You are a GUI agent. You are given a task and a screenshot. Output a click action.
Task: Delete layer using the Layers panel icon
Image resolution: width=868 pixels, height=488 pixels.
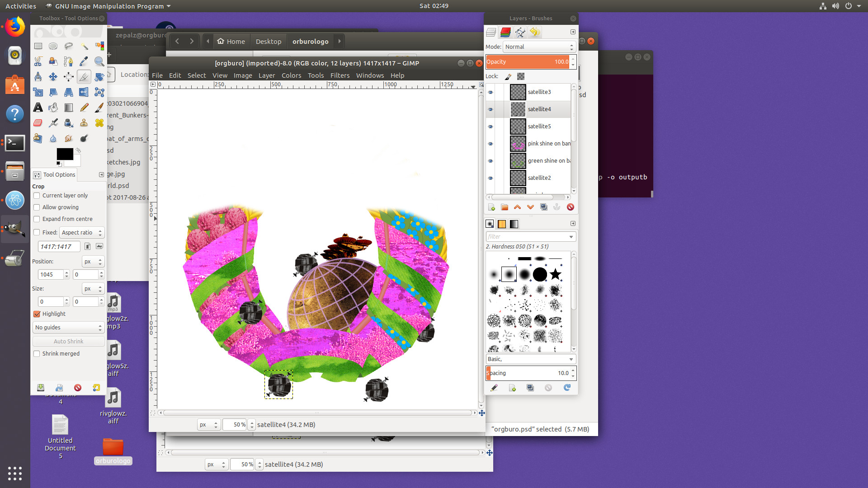click(570, 207)
